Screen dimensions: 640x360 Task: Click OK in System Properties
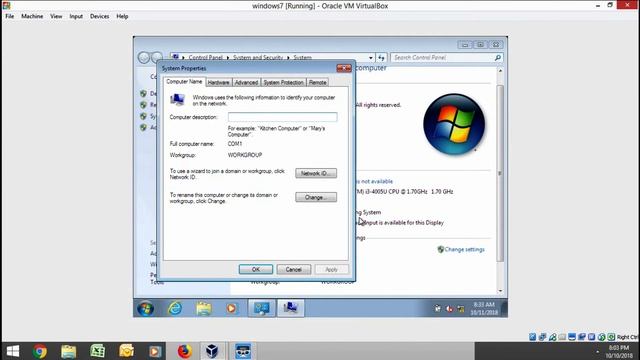click(256, 269)
